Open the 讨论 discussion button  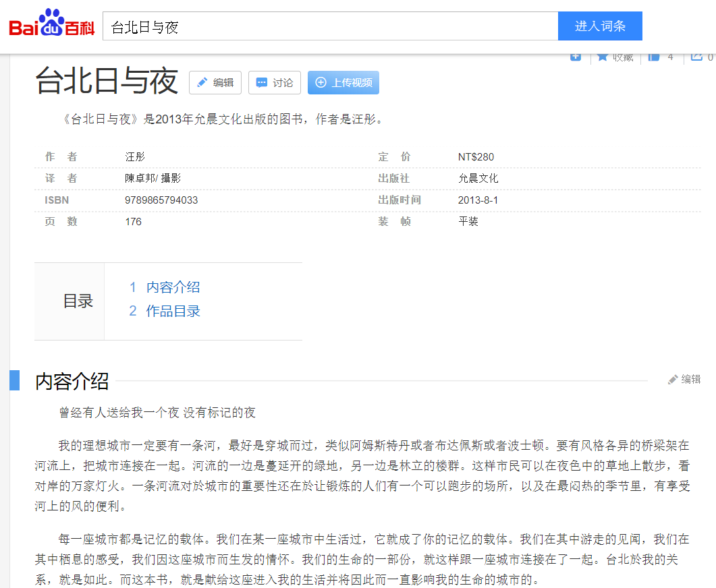(275, 82)
